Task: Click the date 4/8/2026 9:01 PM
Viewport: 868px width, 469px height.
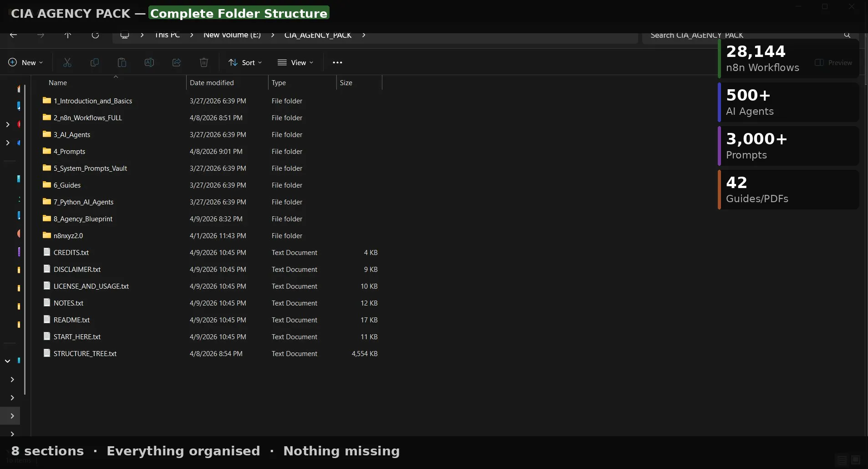Action: [216, 151]
